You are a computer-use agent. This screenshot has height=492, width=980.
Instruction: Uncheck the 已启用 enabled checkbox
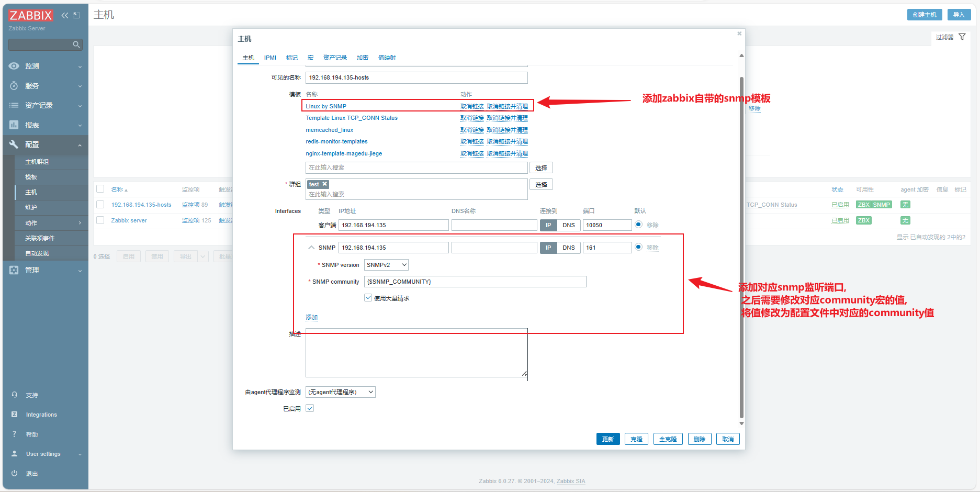click(310, 408)
